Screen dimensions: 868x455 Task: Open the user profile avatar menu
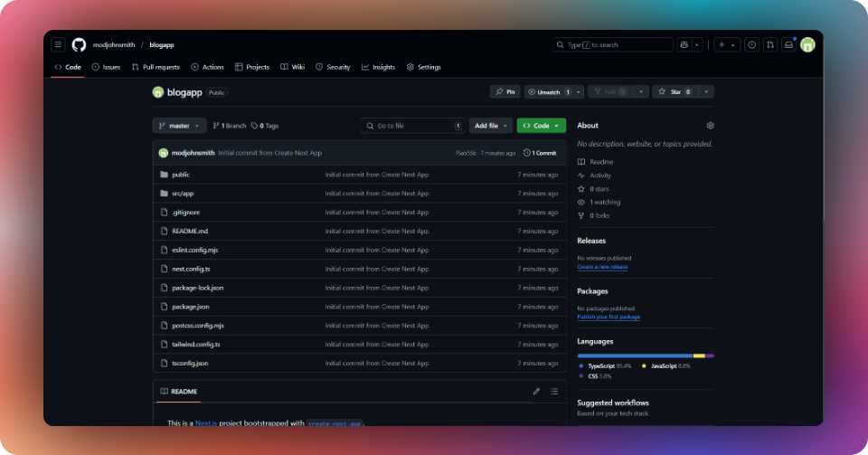(807, 45)
